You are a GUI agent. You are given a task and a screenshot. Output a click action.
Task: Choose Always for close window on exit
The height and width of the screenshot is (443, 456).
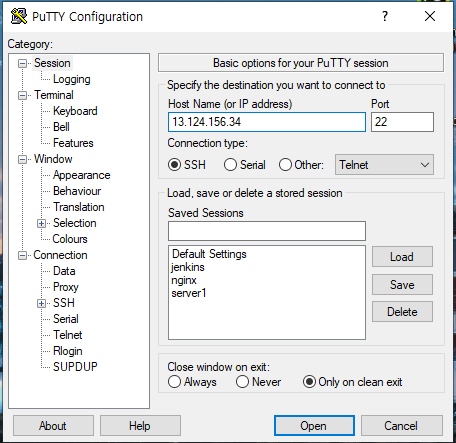(x=174, y=382)
